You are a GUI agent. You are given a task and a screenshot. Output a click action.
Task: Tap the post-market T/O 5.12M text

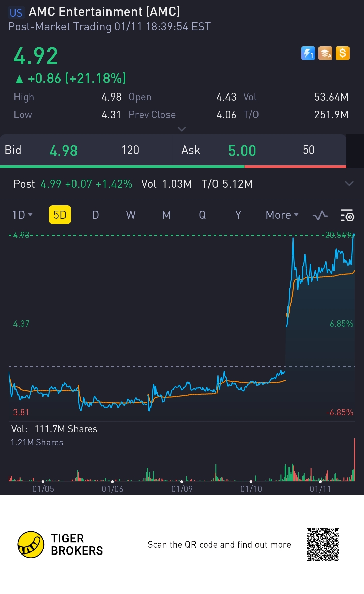[227, 184]
